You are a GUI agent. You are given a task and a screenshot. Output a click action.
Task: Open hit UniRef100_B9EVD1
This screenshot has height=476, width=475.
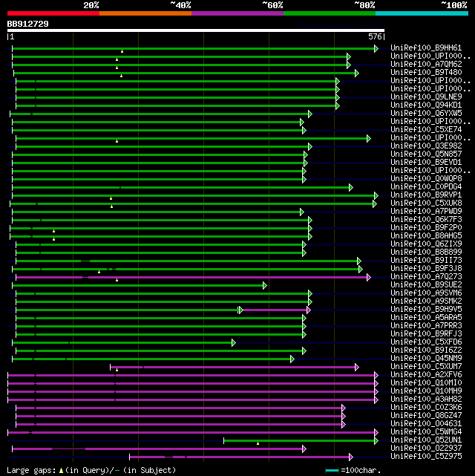(x=426, y=162)
